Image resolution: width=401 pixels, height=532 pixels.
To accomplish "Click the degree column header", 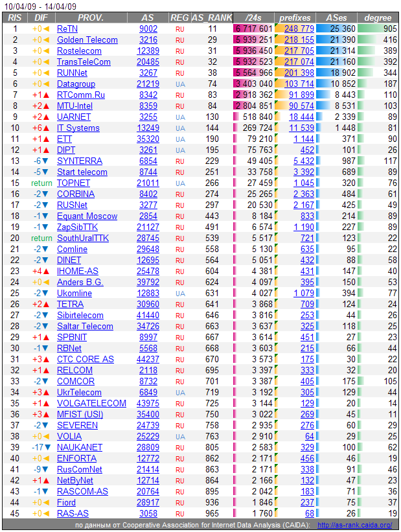I will click(378, 17).
